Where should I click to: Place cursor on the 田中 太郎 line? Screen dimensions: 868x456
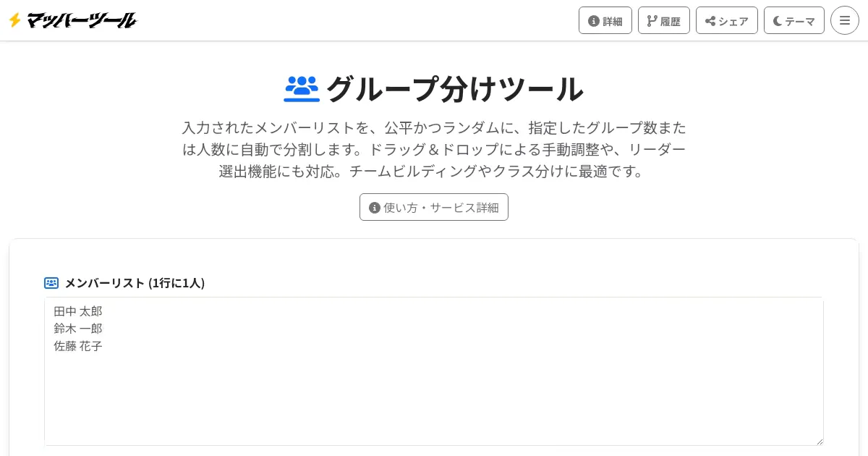[78, 311]
